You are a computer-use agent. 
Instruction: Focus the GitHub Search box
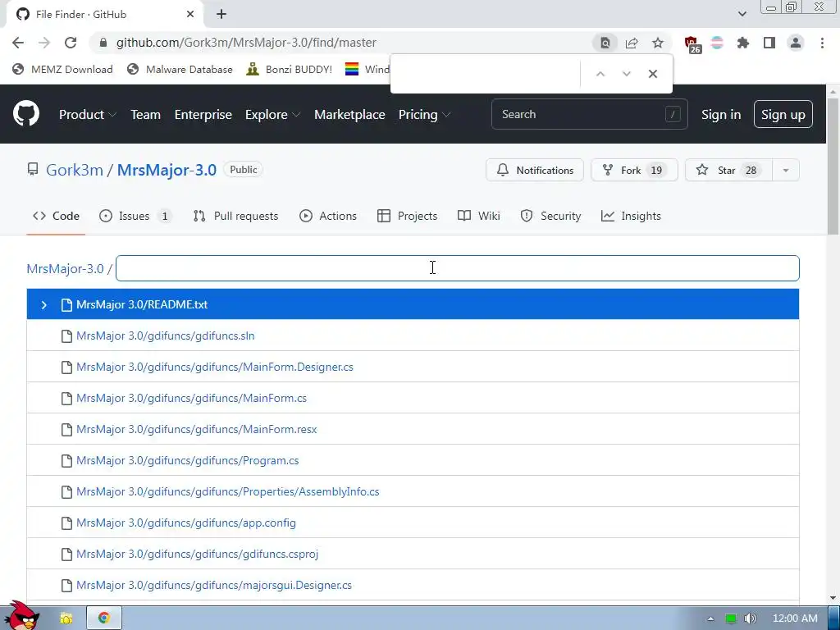[x=589, y=114]
